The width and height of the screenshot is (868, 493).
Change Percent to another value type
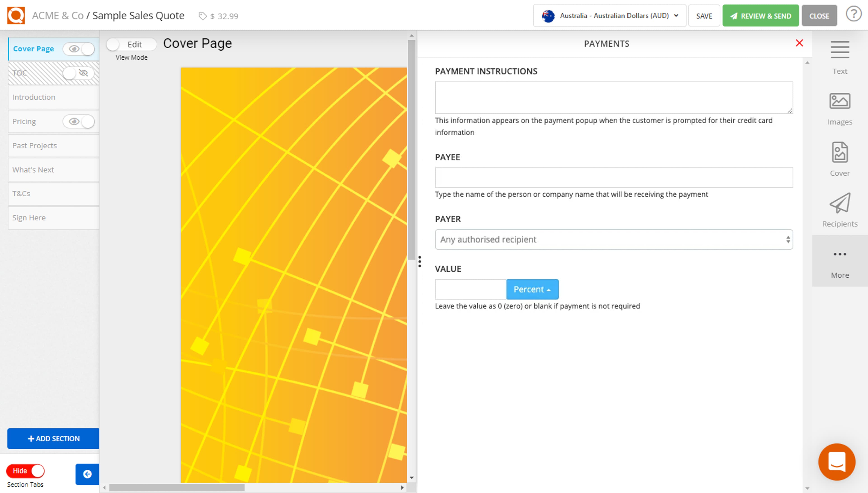[x=532, y=289]
